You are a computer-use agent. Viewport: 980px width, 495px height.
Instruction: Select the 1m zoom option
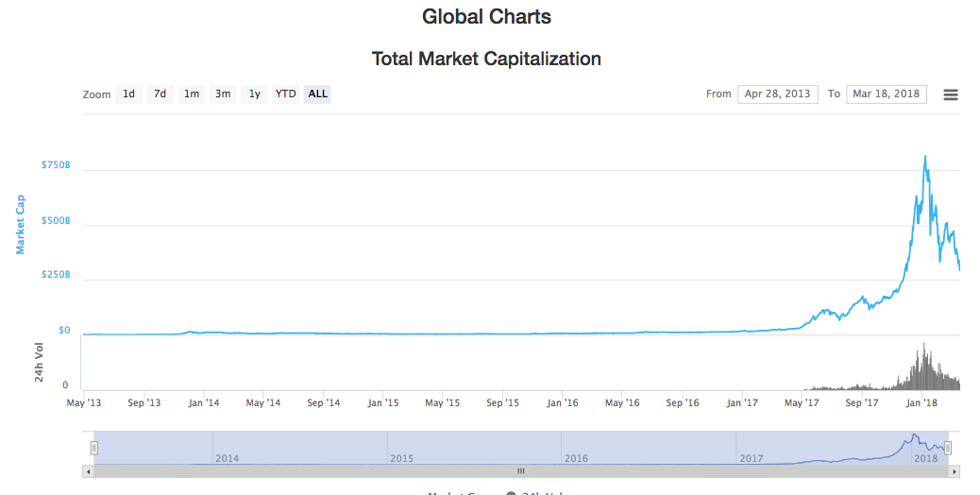pos(192,94)
